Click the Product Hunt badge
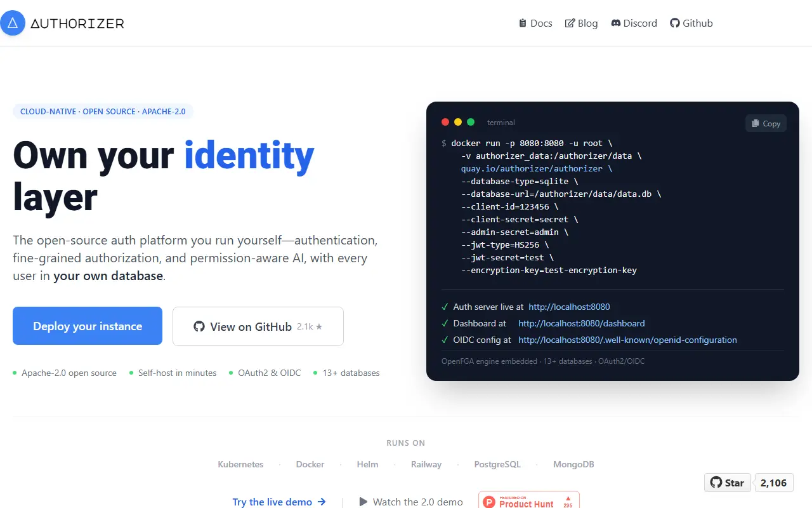This screenshot has width=812, height=508. tap(529, 500)
